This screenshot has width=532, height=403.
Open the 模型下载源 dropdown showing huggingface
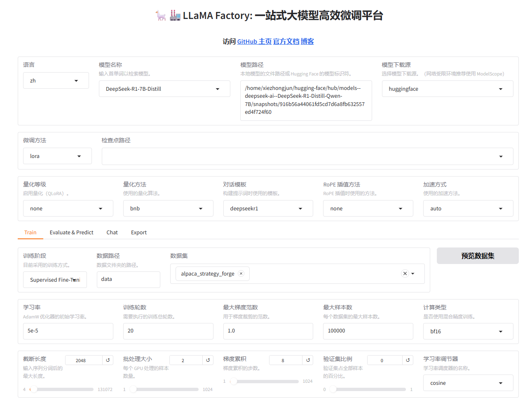click(x=448, y=89)
